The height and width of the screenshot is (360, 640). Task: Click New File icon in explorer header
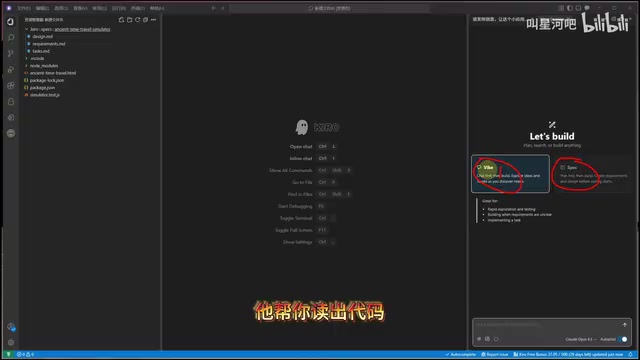(x=121, y=20)
